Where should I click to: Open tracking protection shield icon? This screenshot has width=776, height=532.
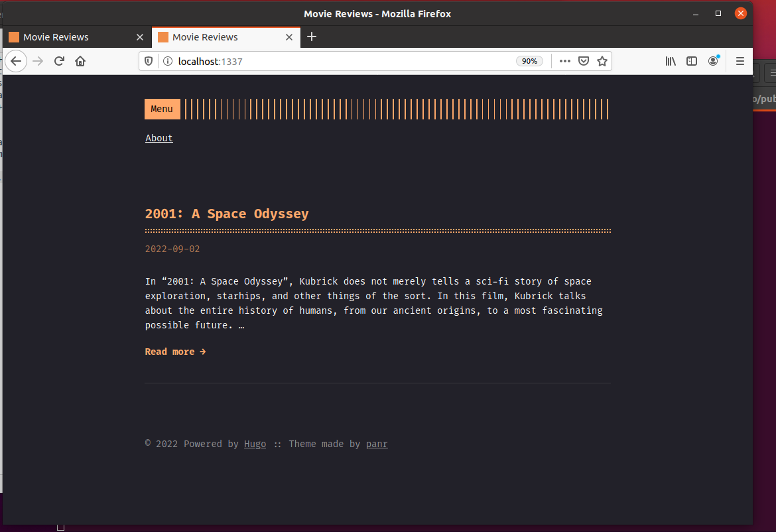(149, 62)
